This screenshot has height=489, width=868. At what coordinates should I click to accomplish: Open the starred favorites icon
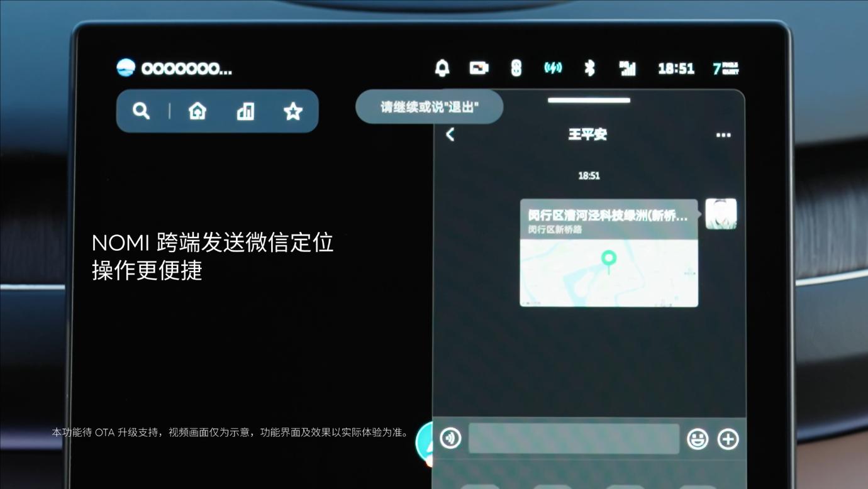(293, 111)
